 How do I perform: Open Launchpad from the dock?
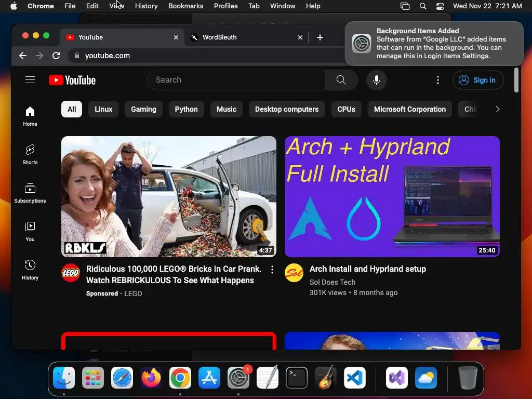93,378
